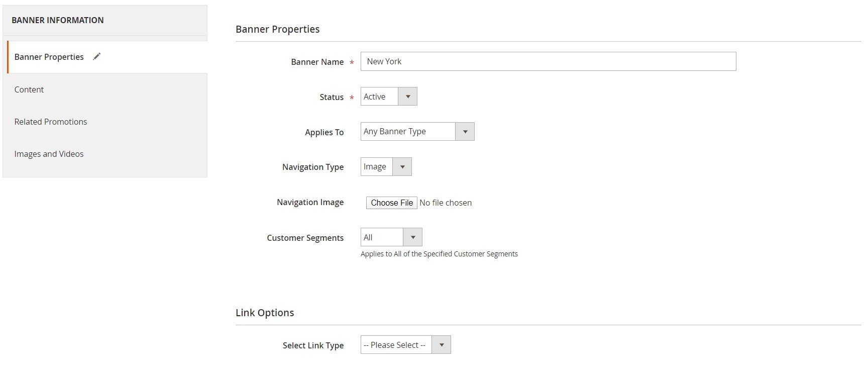This screenshot has height=371, width=868.
Task: Click the pencil icon beside Banner Properties
Action: [x=97, y=56]
